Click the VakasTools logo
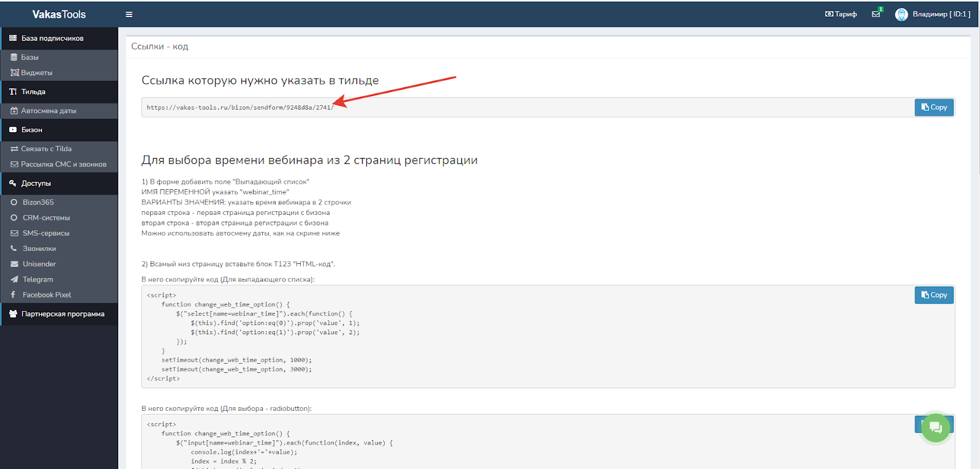This screenshot has width=980, height=469. pos(59,14)
